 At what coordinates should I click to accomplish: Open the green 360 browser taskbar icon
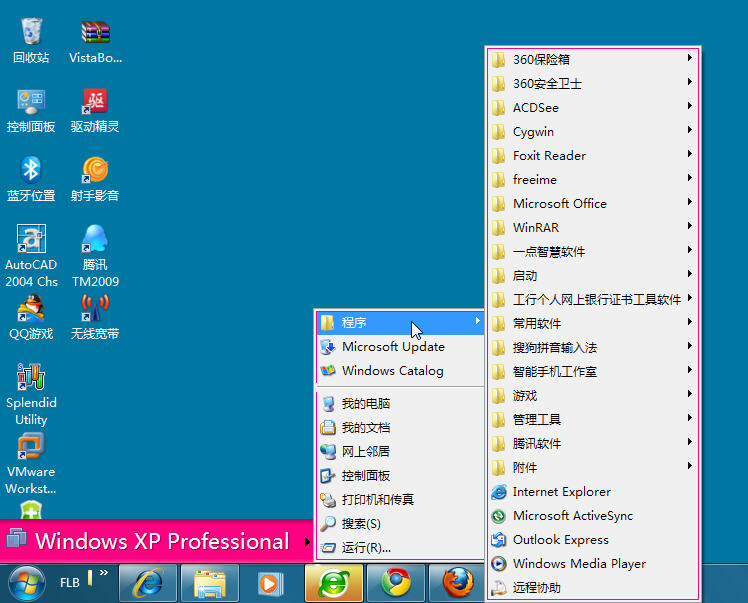click(x=333, y=583)
